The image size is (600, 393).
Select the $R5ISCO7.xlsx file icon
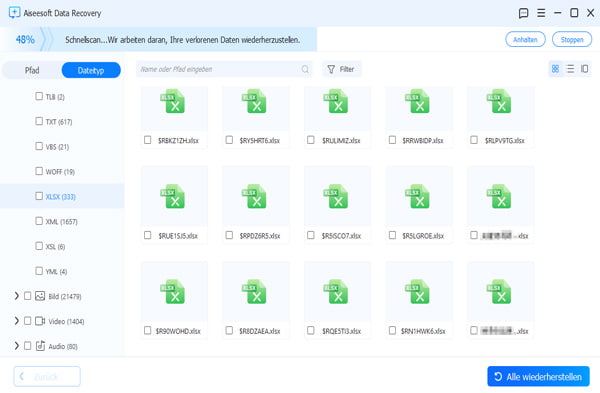336,196
